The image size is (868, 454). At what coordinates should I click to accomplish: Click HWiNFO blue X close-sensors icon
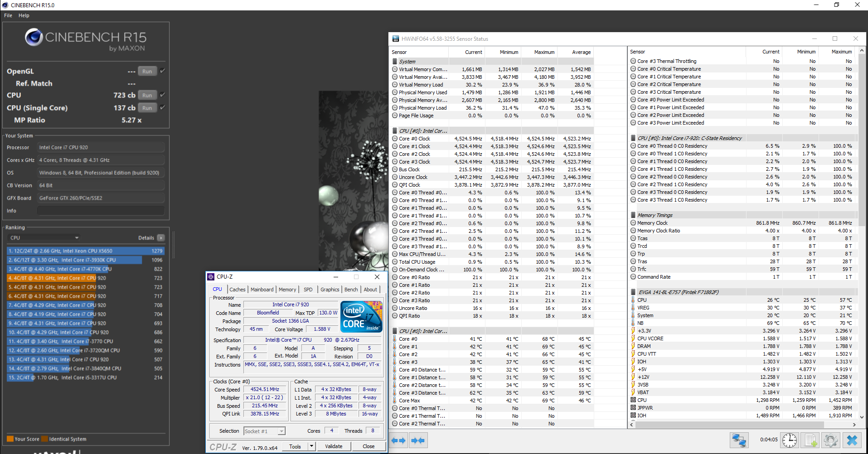pos(852,440)
